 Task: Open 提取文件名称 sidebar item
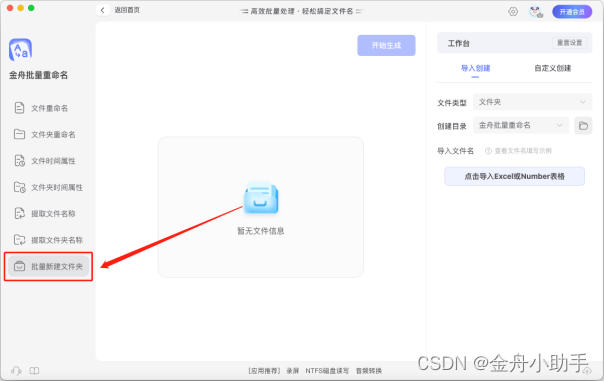tap(48, 214)
